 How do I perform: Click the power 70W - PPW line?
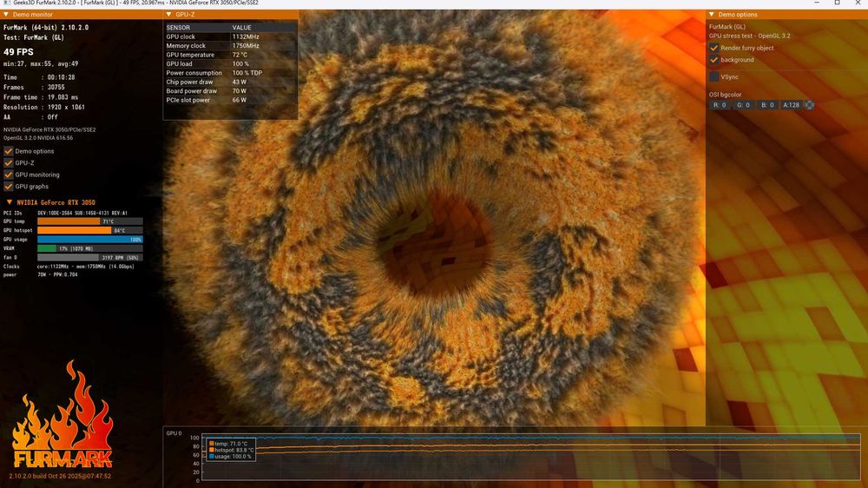coord(41,274)
